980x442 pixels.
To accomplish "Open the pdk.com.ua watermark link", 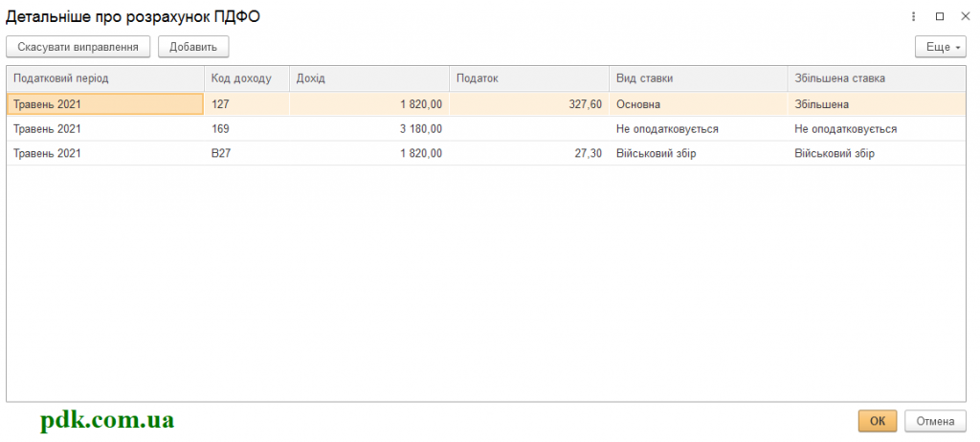I will click(107, 420).
